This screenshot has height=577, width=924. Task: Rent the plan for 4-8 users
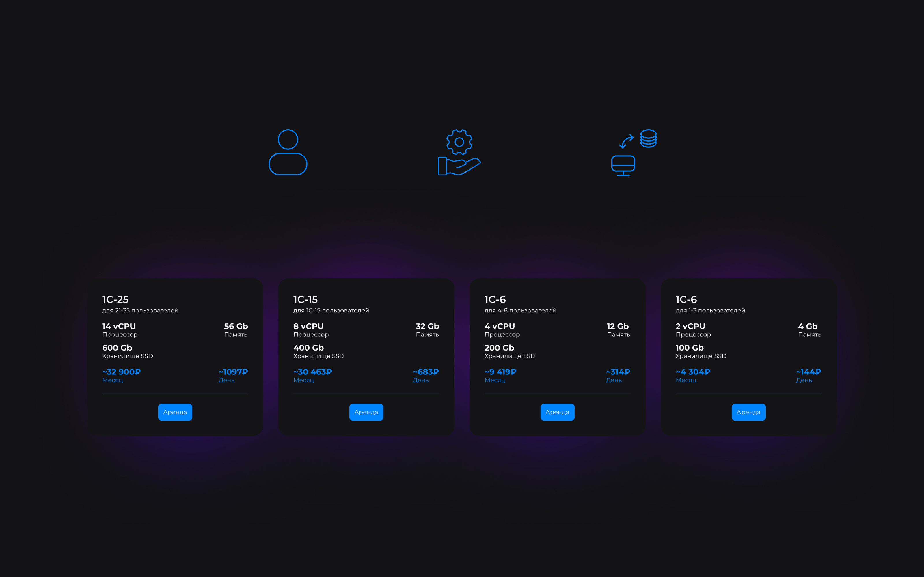pyautogui.click(x=557, y=412)
